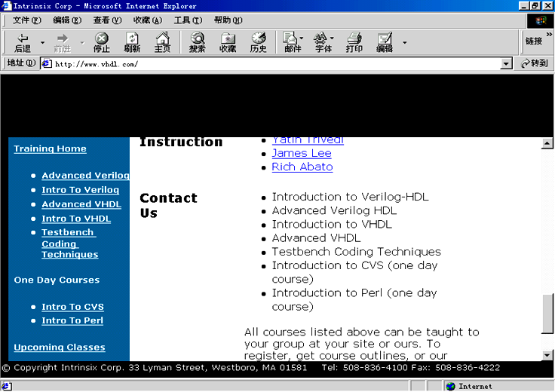Expand the Forward button history dropdown arrow
Viewport: 555px width, 392px height.
(82, 43)
